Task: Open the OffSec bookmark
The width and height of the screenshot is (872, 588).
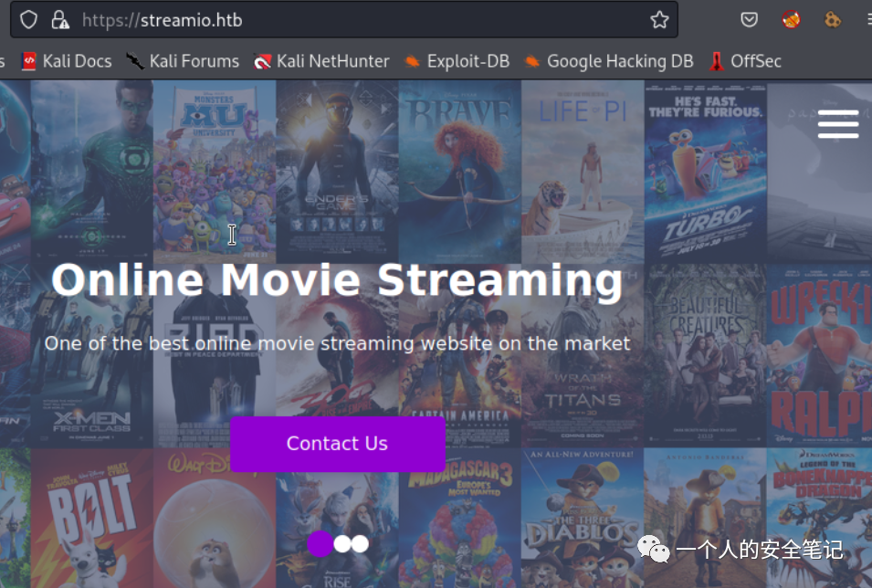Action: tap(745, 61)
